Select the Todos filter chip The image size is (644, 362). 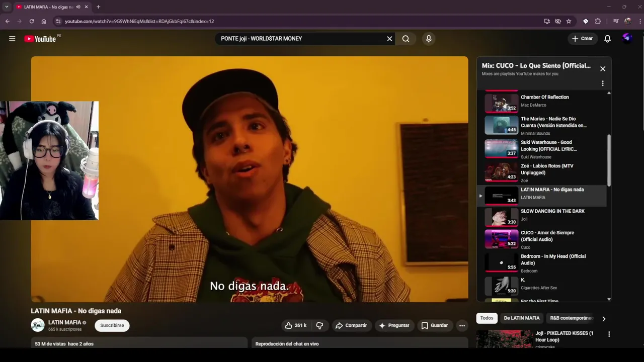click(487, 318)
